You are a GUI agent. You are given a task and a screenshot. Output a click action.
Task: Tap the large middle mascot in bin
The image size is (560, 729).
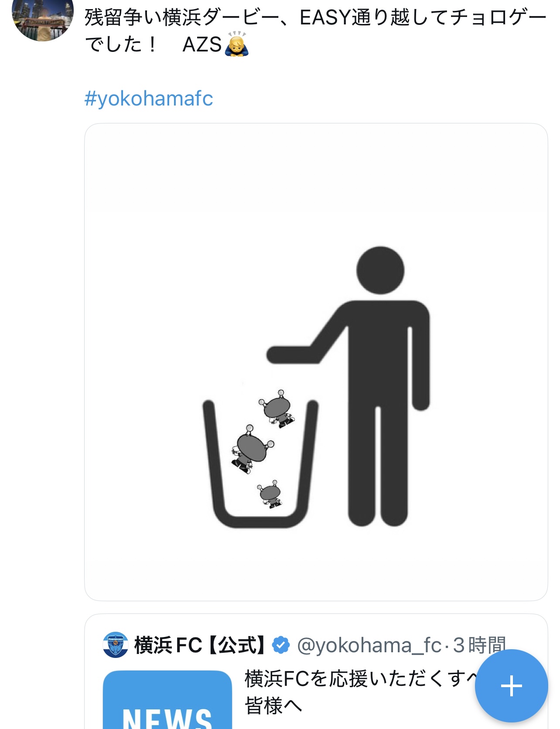(251, 449)
